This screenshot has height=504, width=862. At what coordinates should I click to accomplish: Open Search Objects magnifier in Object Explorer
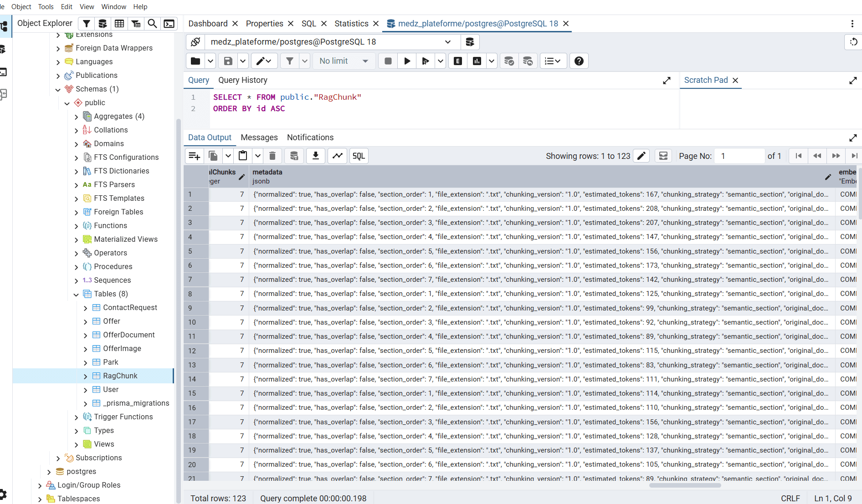click(153, 24)
